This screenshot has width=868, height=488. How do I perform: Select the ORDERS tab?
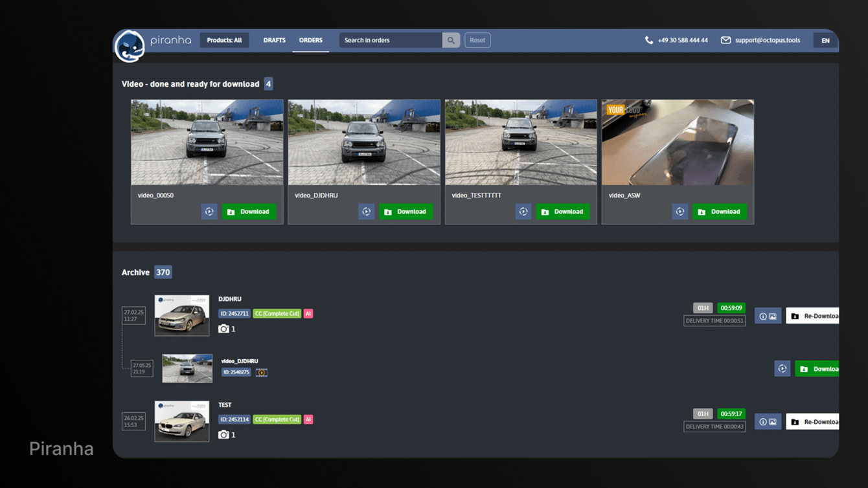(310, 40)
